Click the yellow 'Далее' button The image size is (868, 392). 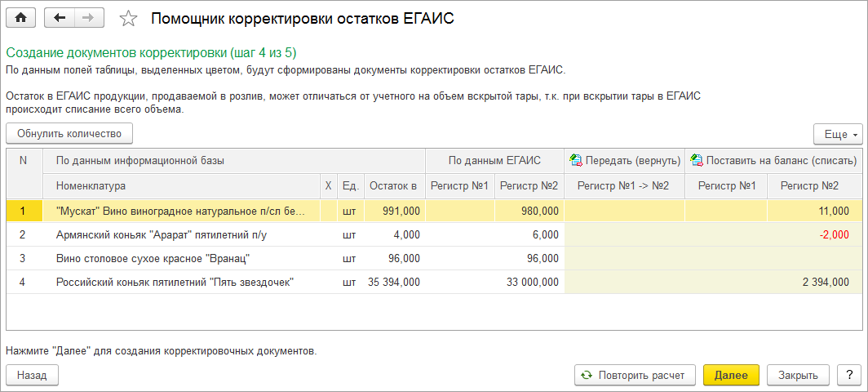point(731,376)
